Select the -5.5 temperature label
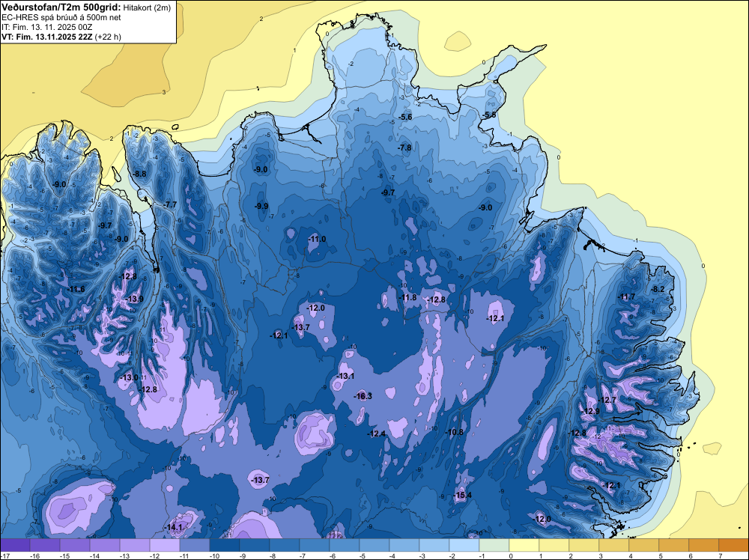749x560 pixels. click(488, 115)
